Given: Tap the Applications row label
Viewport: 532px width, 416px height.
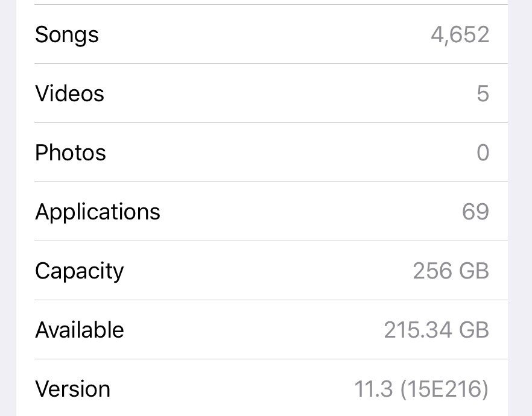Looking at the screenshot, I should point(98,212).
